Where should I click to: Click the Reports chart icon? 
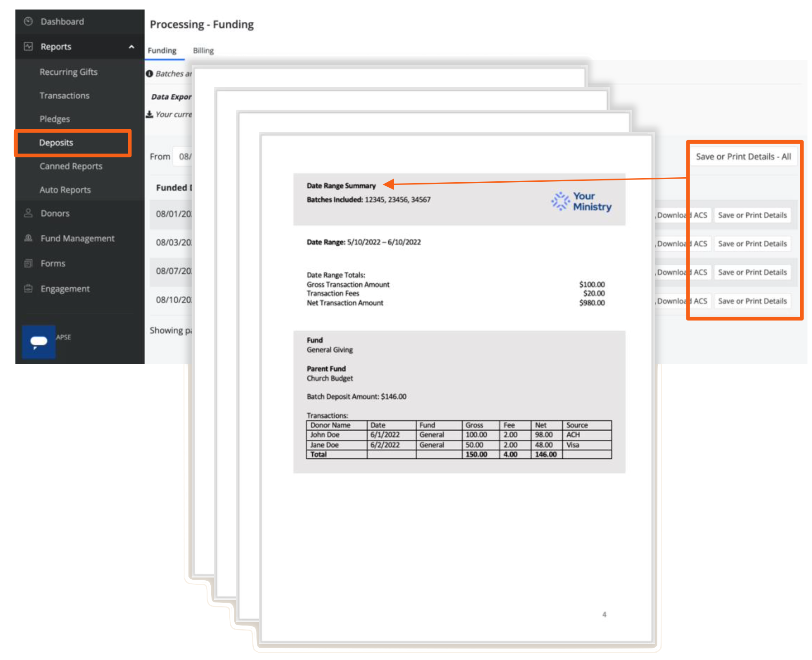(x=28, y=47)
